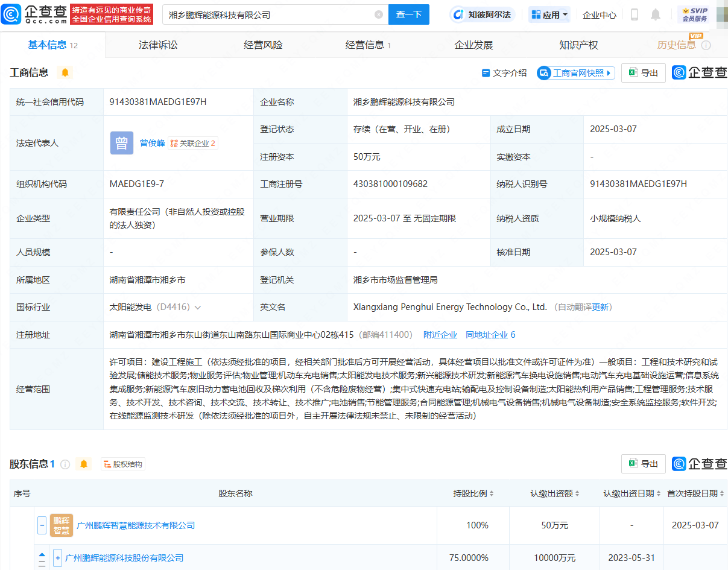Open the 历史信息 VIP tab
The image size is (728, 570).
tap(677, 45)
